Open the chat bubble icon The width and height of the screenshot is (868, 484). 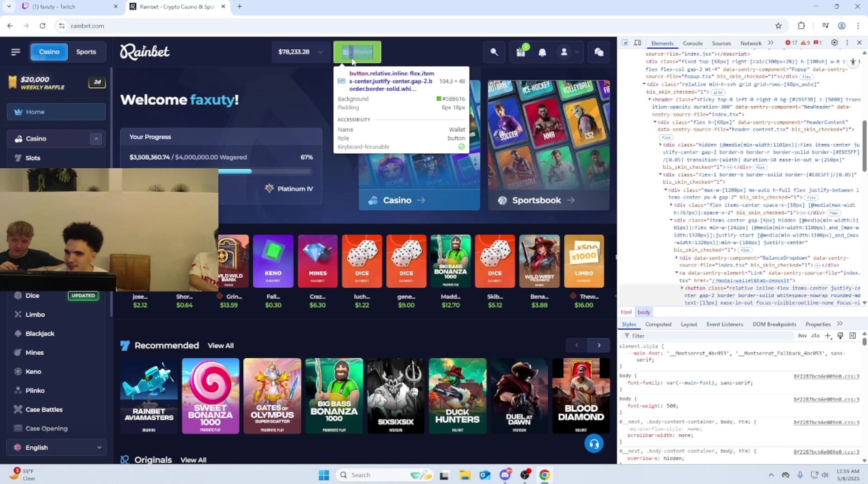599,52
